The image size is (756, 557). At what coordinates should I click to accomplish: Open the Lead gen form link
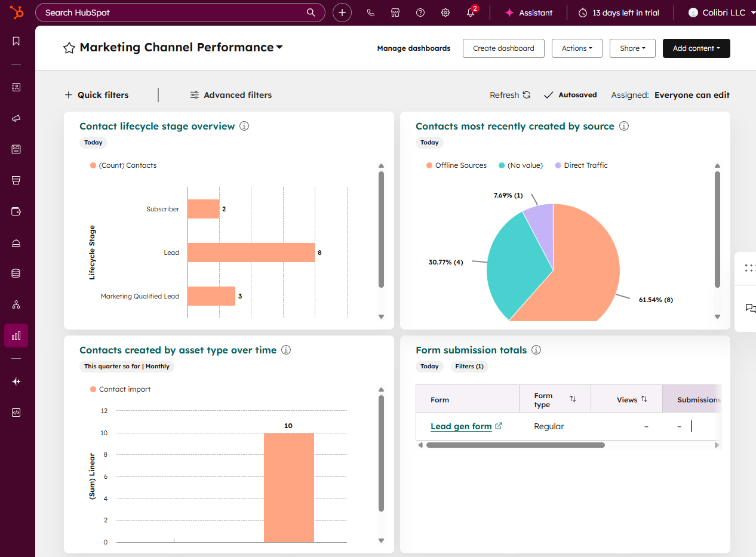point(462,426)
